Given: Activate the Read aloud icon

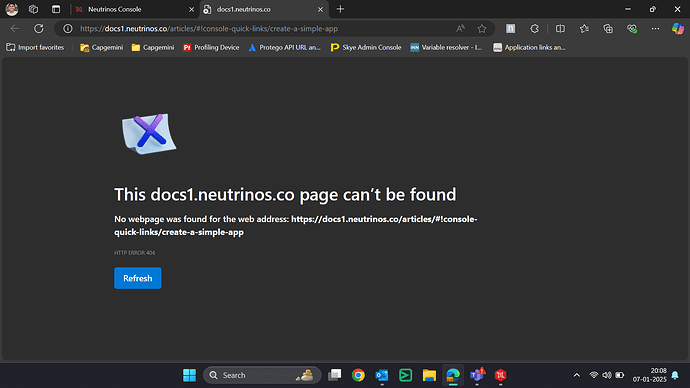Looking at the screenshot, I should point(460,29).
